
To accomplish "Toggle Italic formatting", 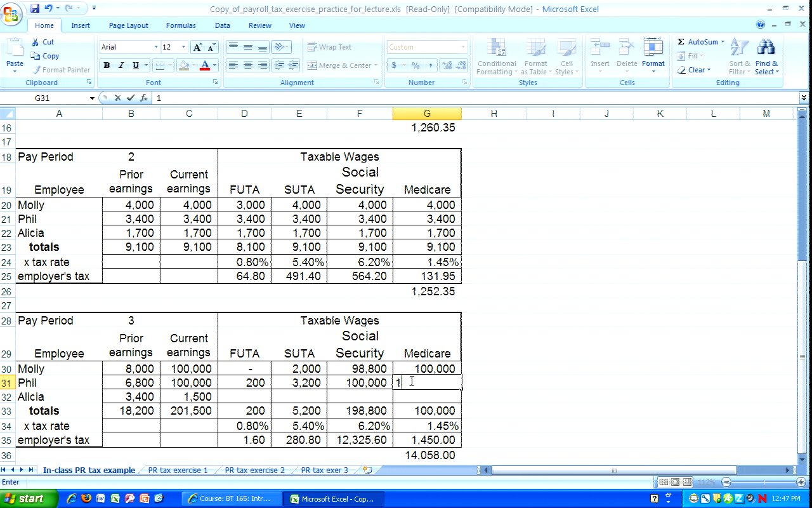I will tap(121, 65).
